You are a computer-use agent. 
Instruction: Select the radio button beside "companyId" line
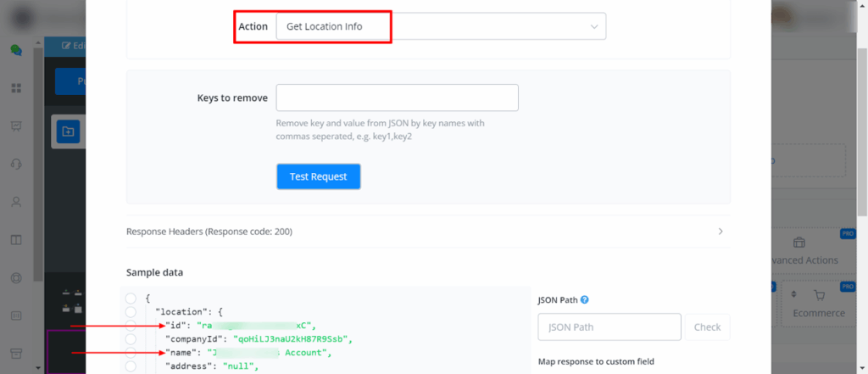(131, 338)
